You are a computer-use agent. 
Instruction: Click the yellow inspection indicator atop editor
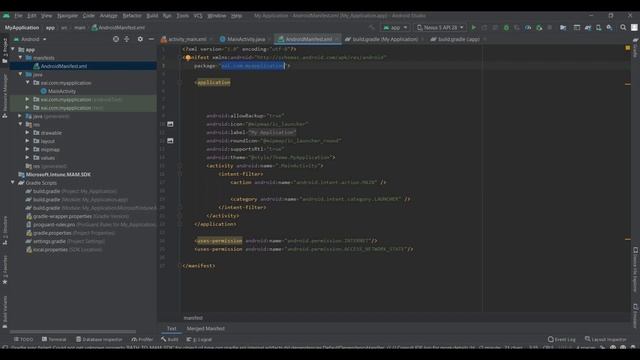[x=628, y=48]
